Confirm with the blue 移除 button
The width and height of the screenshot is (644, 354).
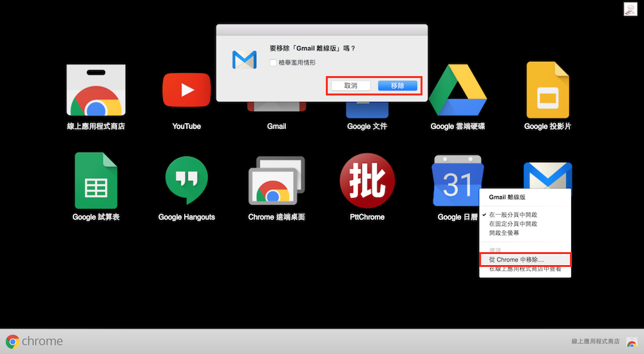397,86
